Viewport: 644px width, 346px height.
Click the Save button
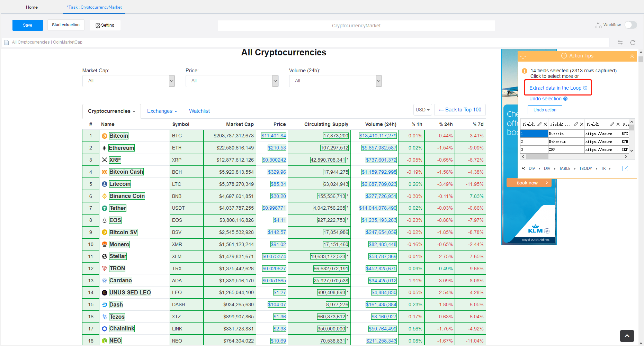28,25
